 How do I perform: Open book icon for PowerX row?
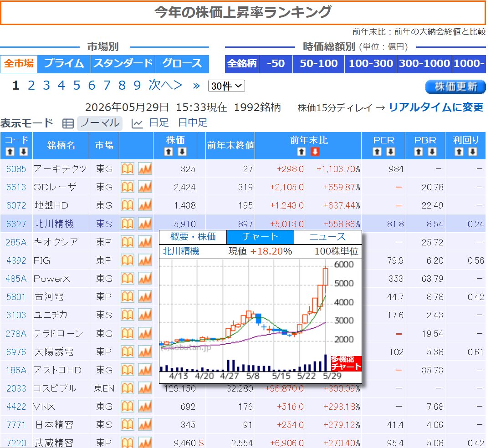click(127, 279)
